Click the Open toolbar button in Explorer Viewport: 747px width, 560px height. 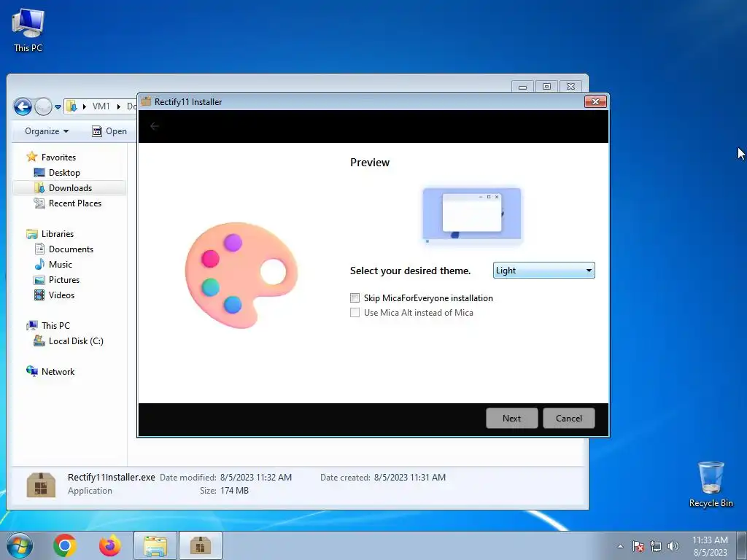coord(109,131)
